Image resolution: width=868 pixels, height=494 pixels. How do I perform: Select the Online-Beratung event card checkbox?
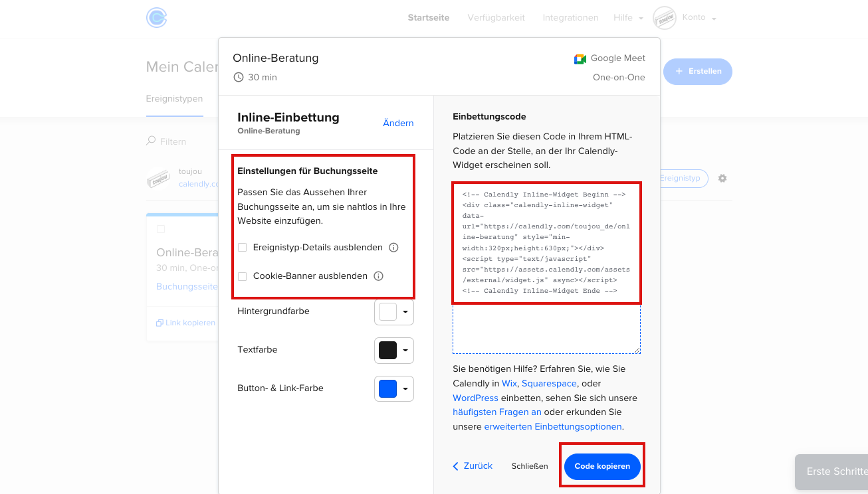click(160, 229)
